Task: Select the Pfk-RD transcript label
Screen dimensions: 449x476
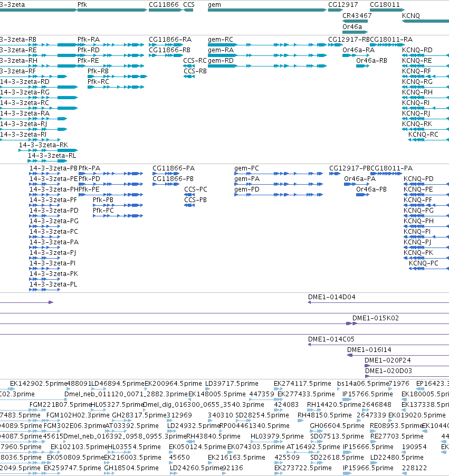Action: click(88, 50)
